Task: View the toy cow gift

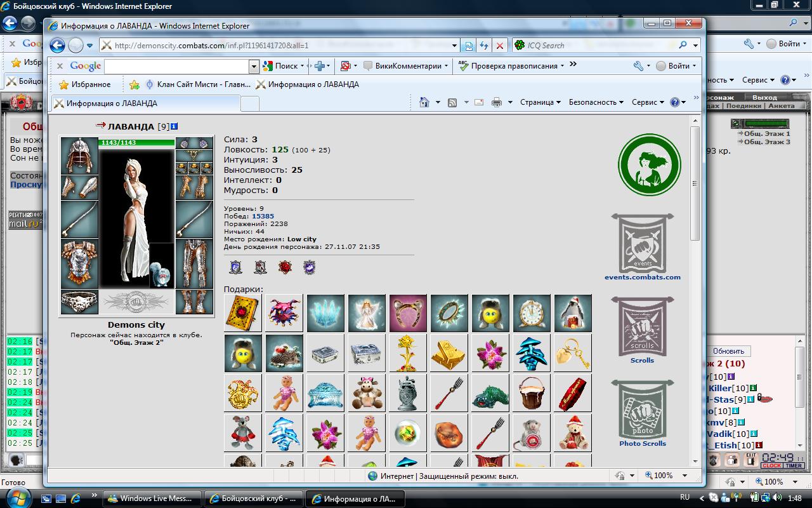Action: pyautogui.click(x=367, y=393)
